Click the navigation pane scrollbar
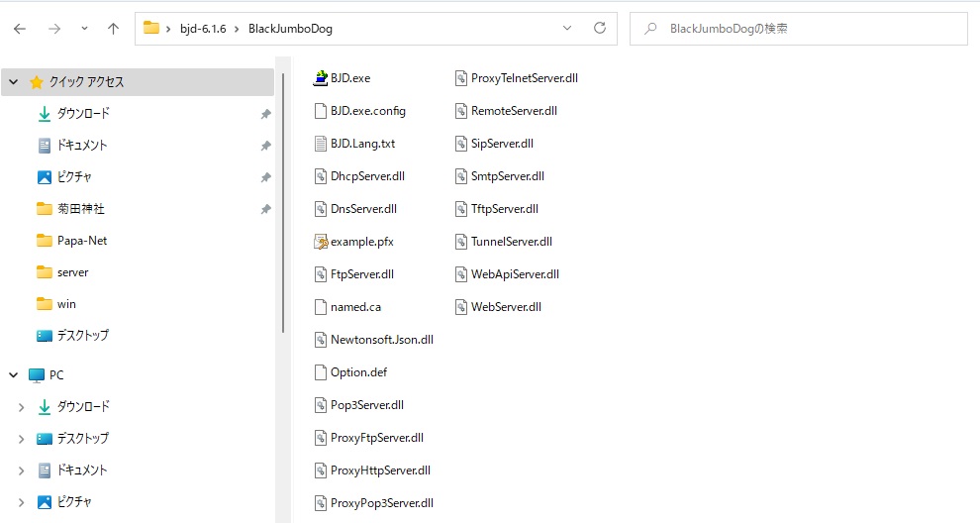This screenshot has width=980, height=523. [x=283, y=203]
